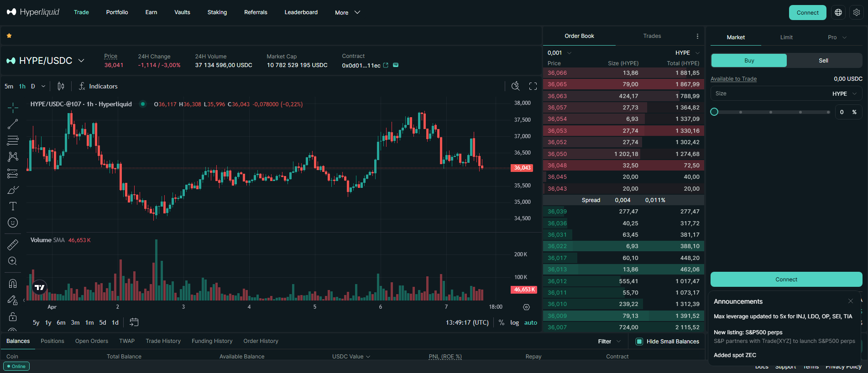The height and width of the screenshot is (373, 868).
Task: Select the pattern drawing tool
Action: 13,157
